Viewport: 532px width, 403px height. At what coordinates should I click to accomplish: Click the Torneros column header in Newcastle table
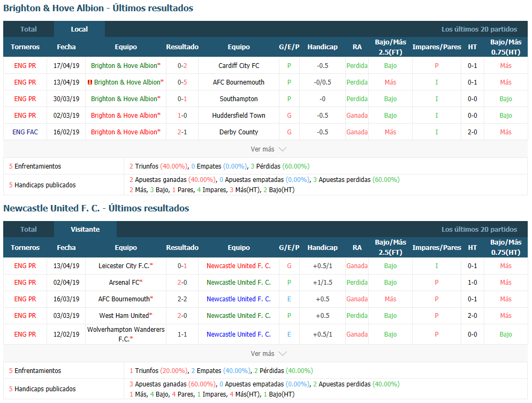pos(25,248)
